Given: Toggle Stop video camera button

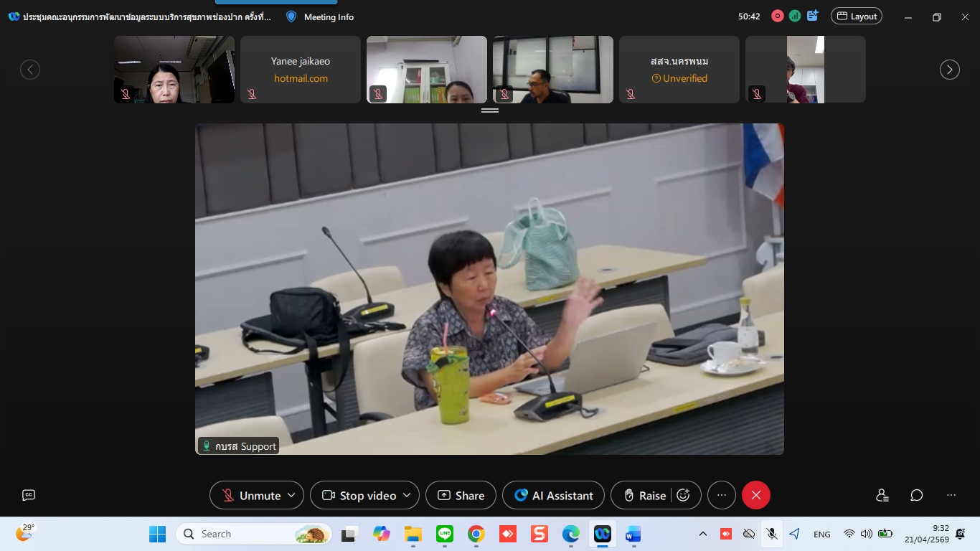Looking at the screenshot, I should coord(359,495).
